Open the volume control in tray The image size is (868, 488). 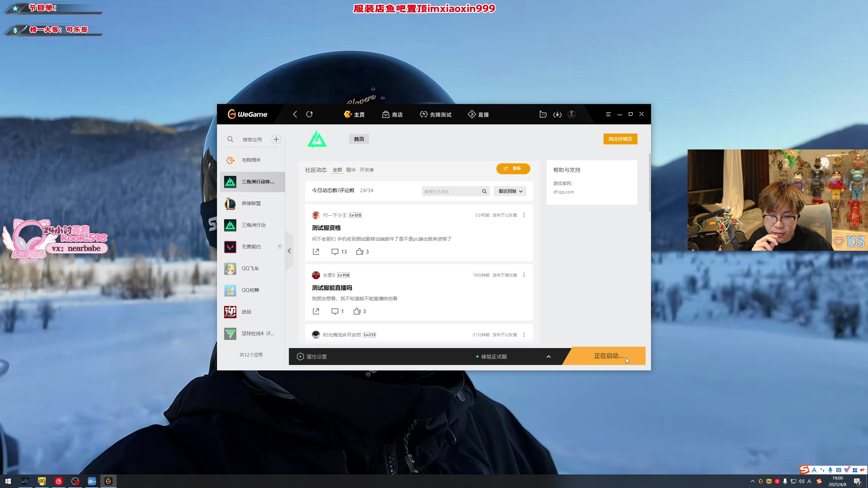pos(801,481)
